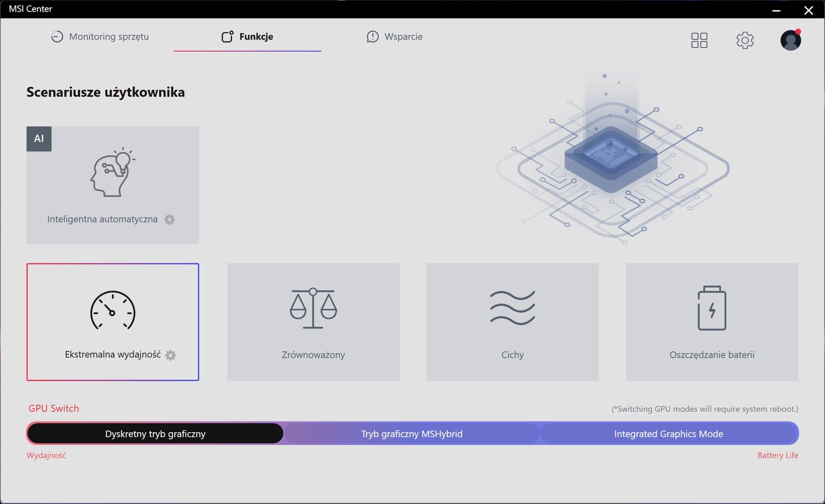Click the speedometer performance icon
Image resolution: width=825 pixels, height=504 pixels.
pos(113,310)
